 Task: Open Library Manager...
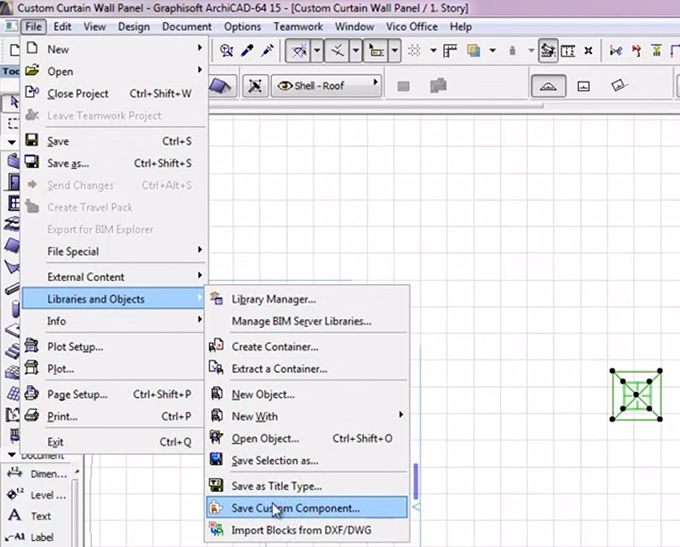[x=307, y=299]
